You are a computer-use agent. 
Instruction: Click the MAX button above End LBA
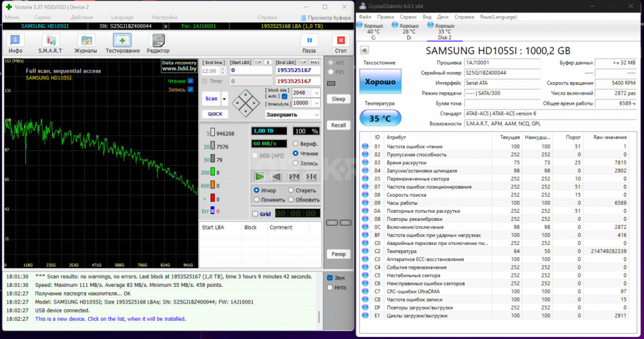click(315, 62)
